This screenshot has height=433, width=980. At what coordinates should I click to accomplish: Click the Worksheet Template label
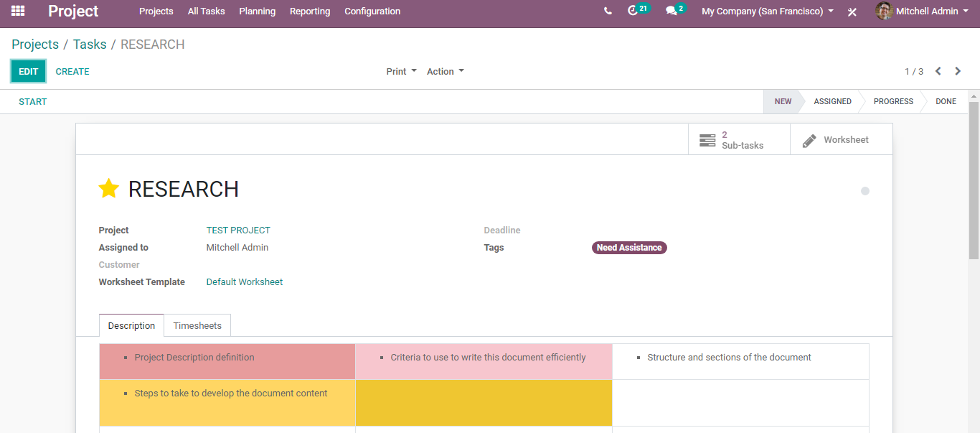(x=142, y=282)
